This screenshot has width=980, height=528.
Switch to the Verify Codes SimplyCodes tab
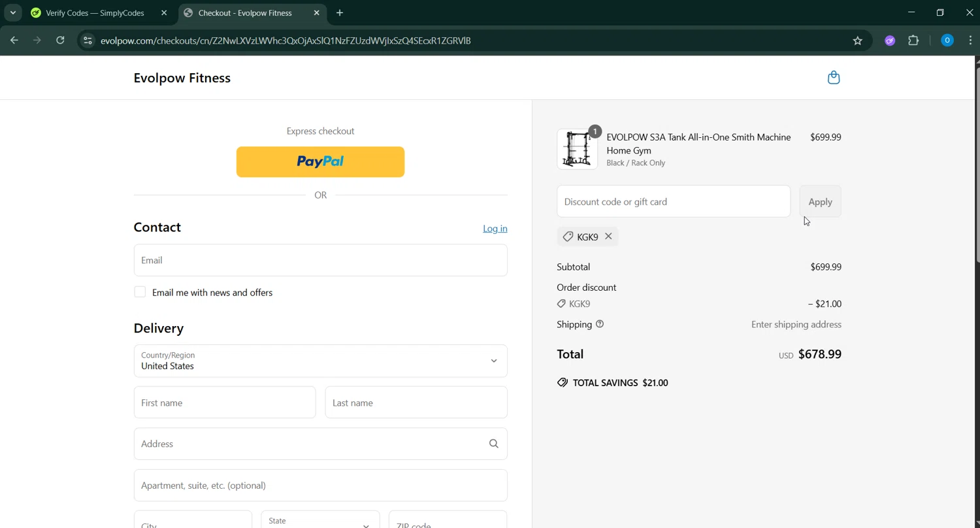coord(95,13)
